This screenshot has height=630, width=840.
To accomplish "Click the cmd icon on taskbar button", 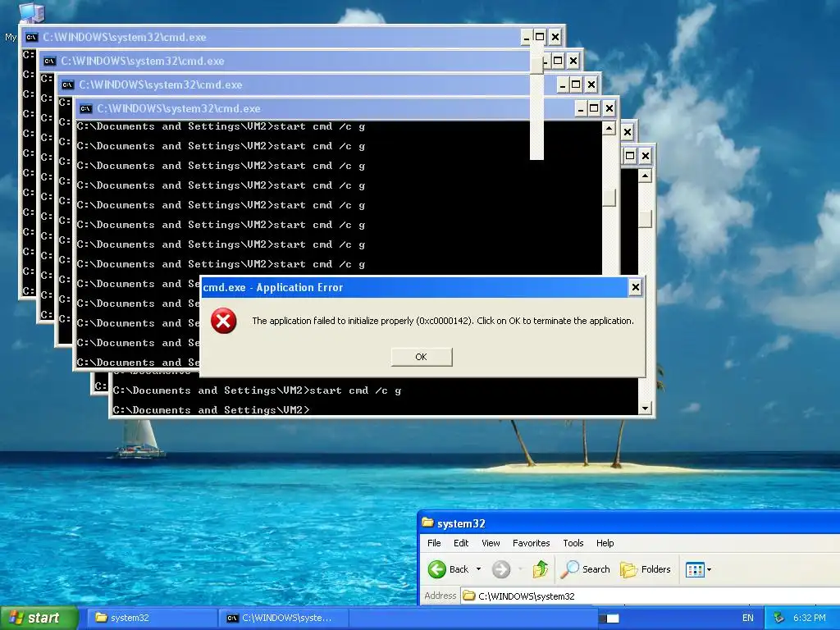I will [x=232, y=618].
